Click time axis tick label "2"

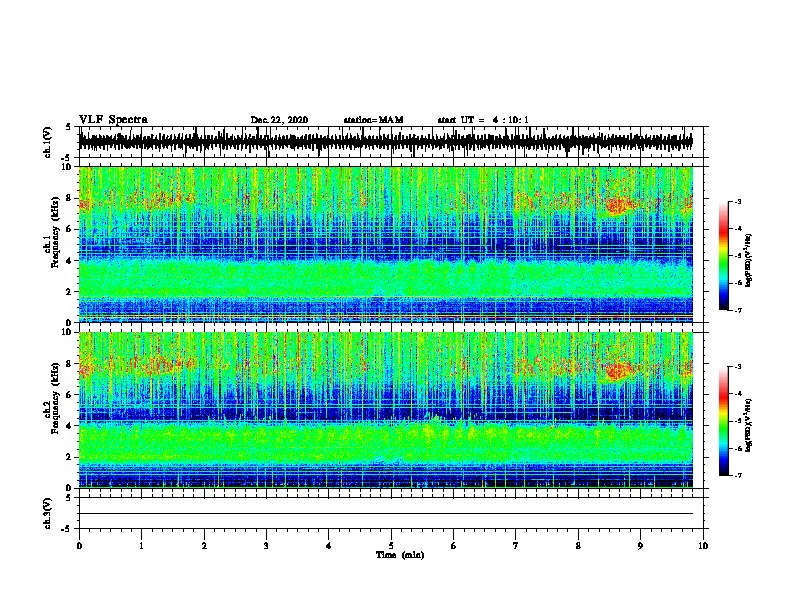[204, 546]
